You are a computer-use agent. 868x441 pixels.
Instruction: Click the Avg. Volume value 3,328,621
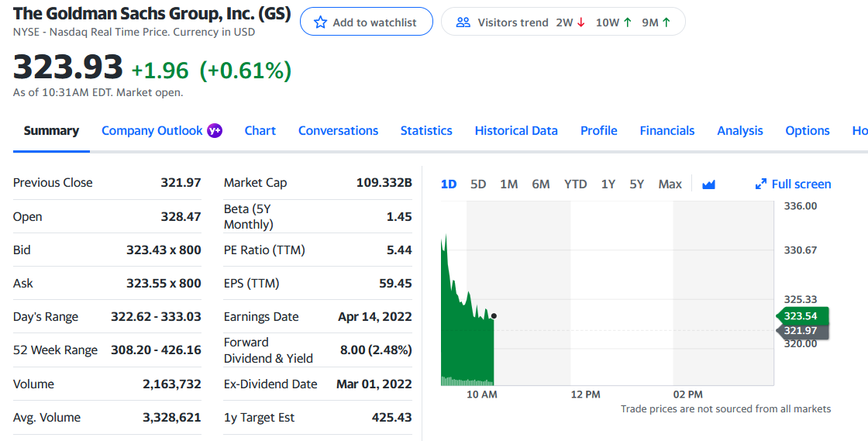click(172, 417)
